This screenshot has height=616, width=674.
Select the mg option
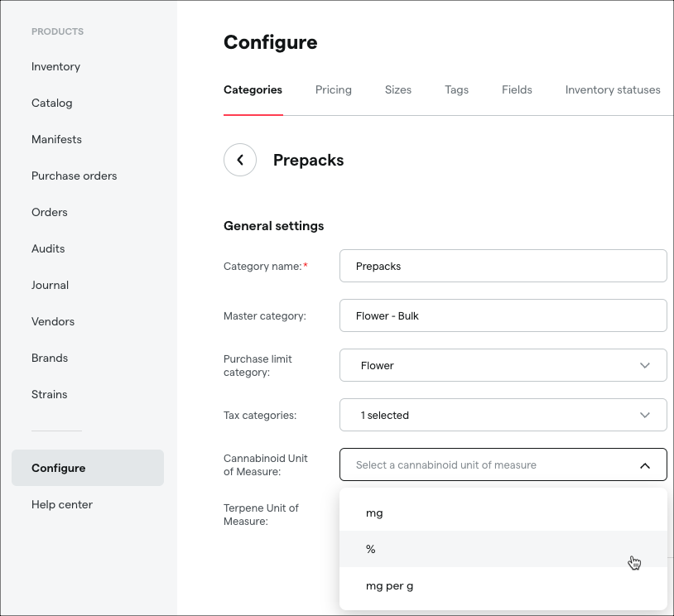coord(503,513)
